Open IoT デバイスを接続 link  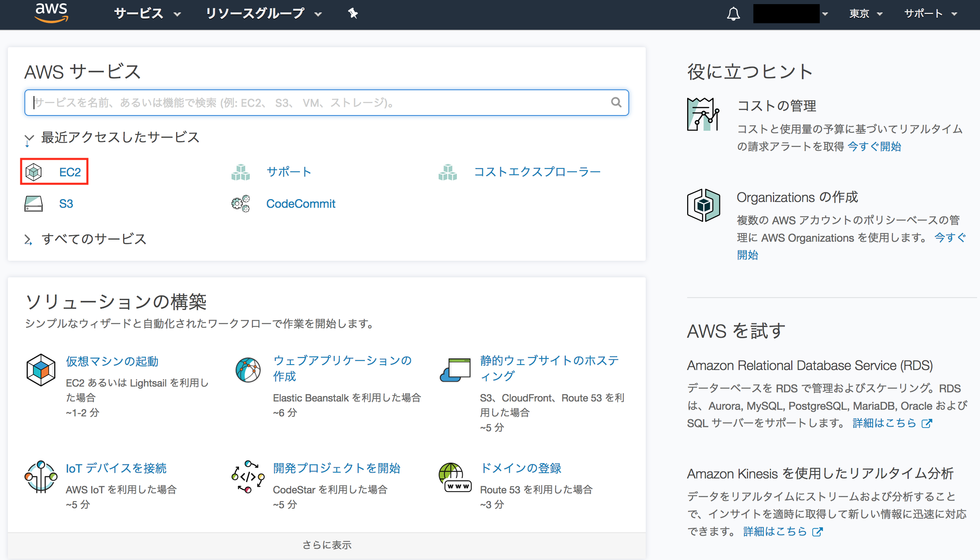116,468
